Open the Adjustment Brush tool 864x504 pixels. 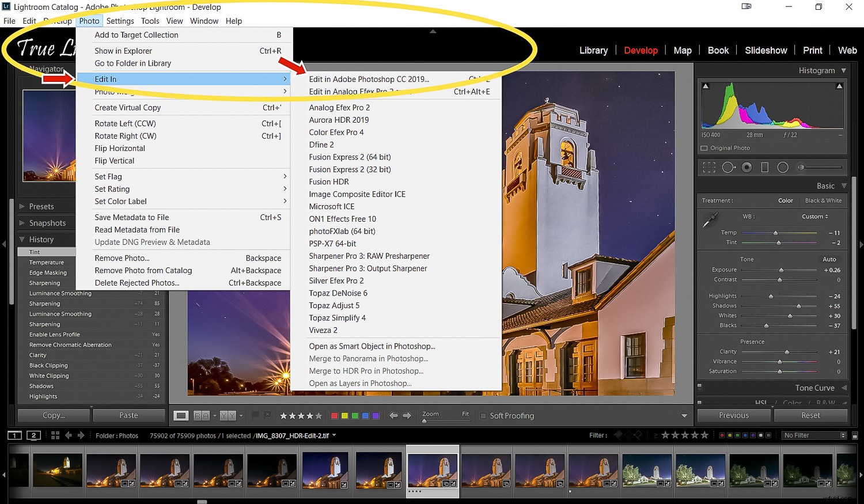[801, 167]
